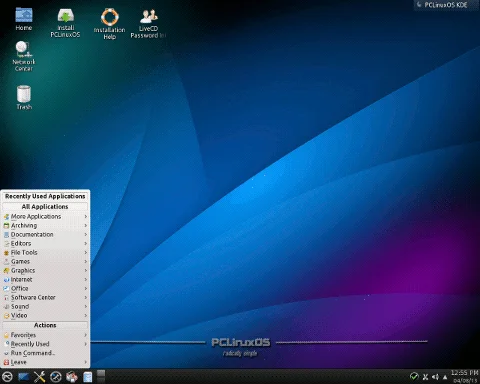
Task: Click the PCLinuxOS KDE desktop toolbox button
Action: coord(446,5)
